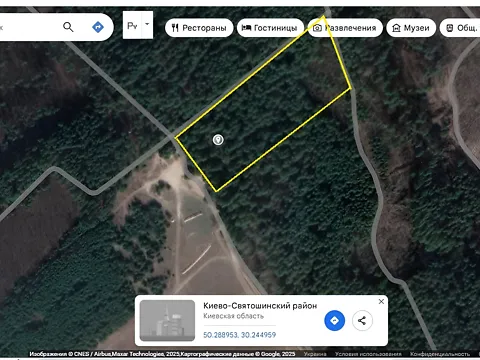Open Условия использования link
The height and width of the screenshot is (360, 480).
[368, 354]
